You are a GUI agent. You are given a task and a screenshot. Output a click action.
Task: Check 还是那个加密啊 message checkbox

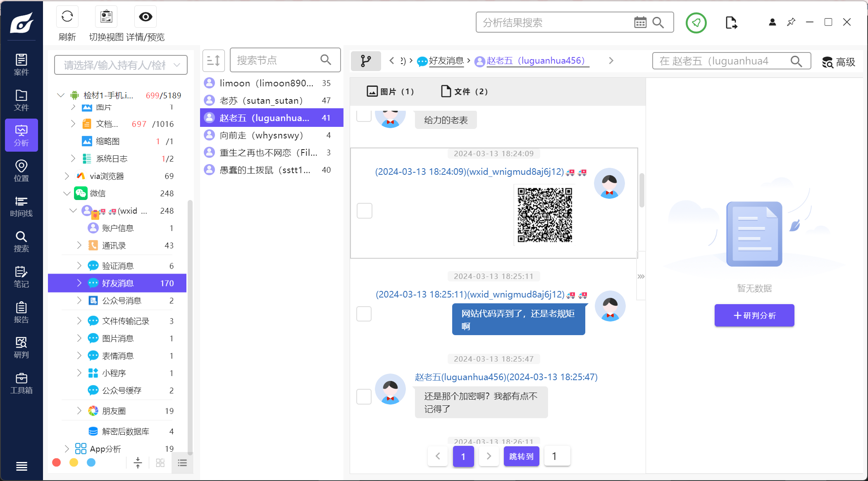click(x=364, y=396)
